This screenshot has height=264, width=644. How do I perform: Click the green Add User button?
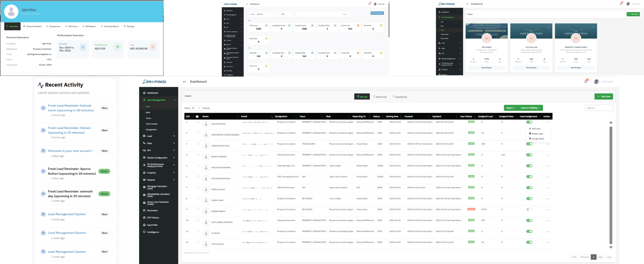[x=604, y=97]
